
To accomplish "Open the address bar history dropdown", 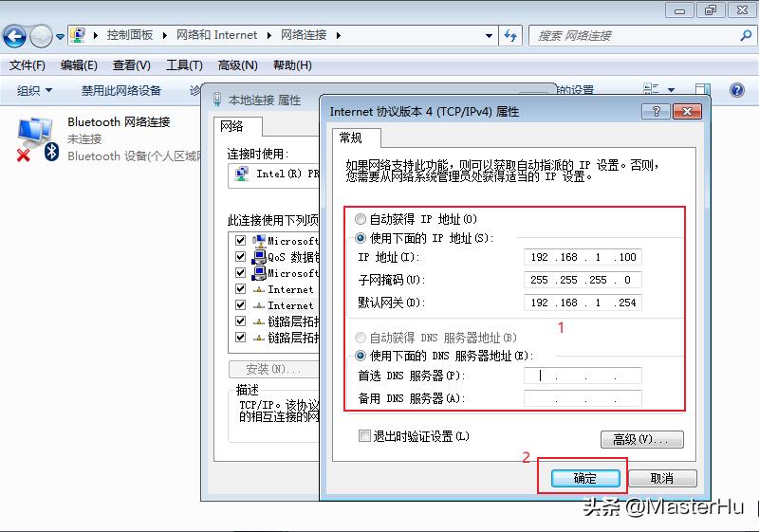I will [x=489, y=36].
